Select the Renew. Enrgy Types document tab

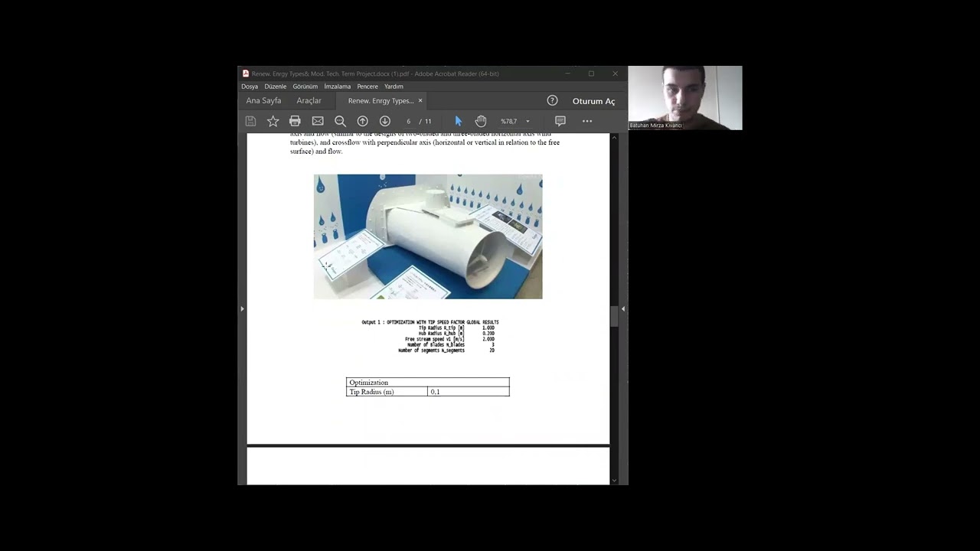pyautogui.click(x=381, y=100)
